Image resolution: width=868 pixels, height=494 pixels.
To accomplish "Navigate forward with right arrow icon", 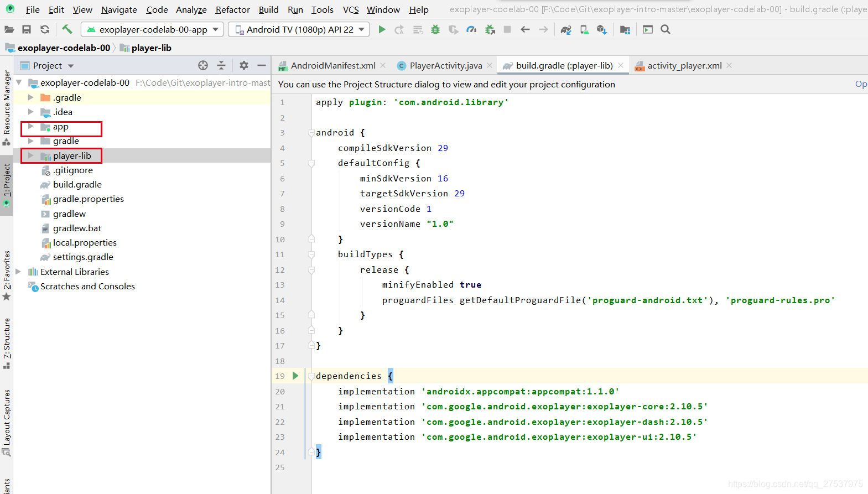I will (543, 29).
